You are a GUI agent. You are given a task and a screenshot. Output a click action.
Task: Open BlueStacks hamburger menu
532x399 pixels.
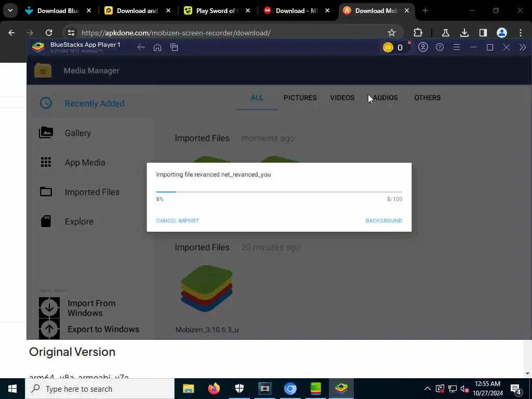(x=457, y=47)
